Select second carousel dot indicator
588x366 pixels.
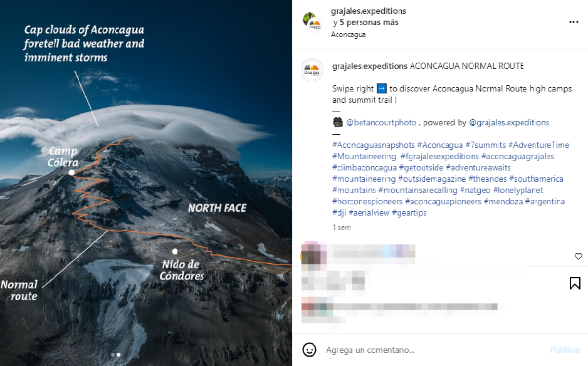click(118, 354)
